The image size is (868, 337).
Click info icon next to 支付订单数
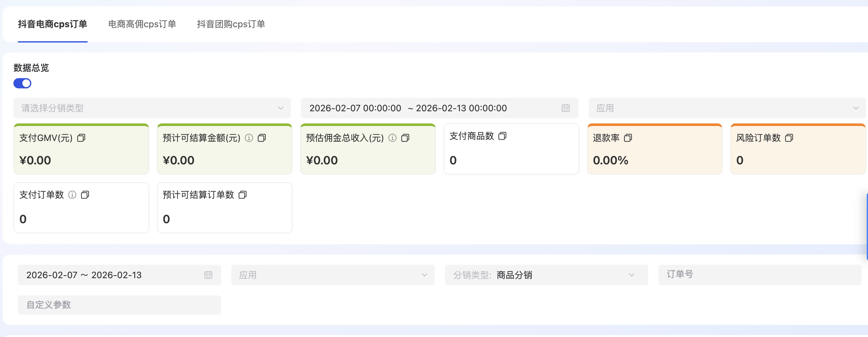(x=72, y=195)
